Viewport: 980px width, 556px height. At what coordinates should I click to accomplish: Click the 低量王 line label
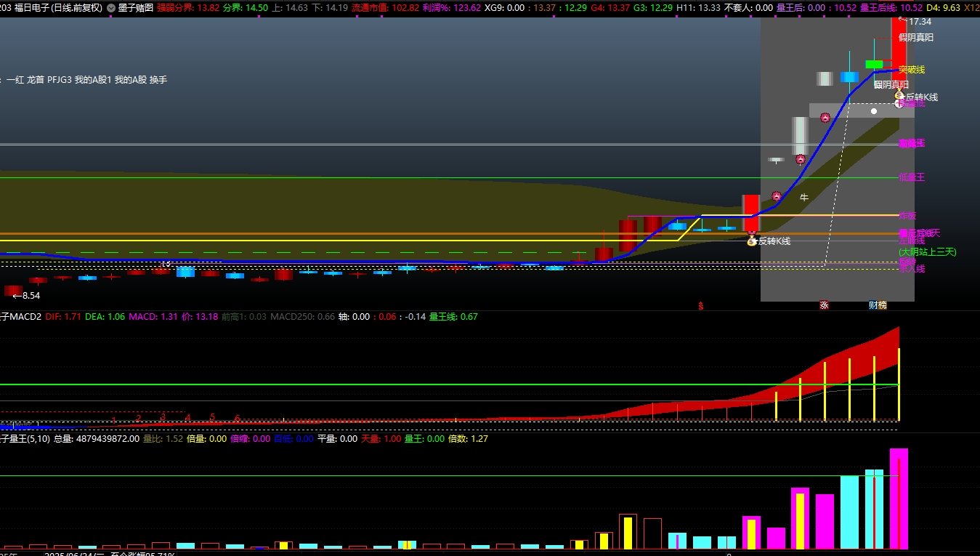tap(912, 177)
